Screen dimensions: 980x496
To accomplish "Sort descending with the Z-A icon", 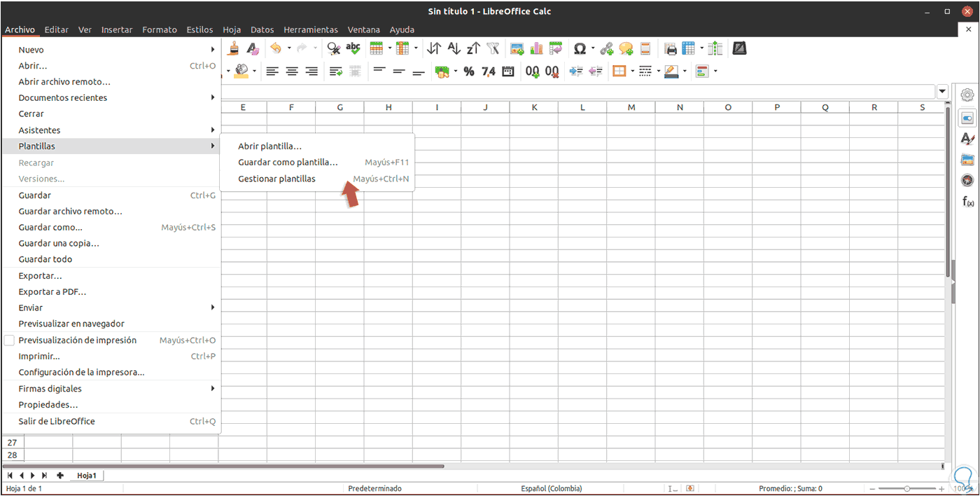I will 474,48.
